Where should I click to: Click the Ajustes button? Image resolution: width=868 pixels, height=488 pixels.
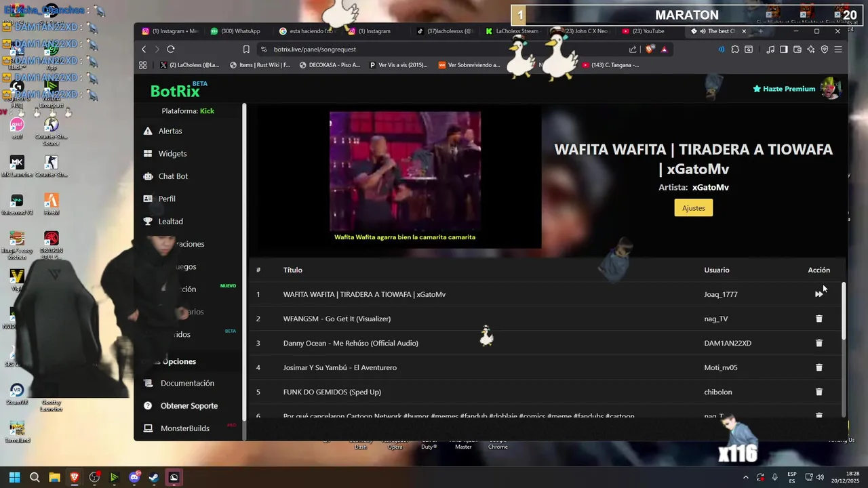point(693,208)
